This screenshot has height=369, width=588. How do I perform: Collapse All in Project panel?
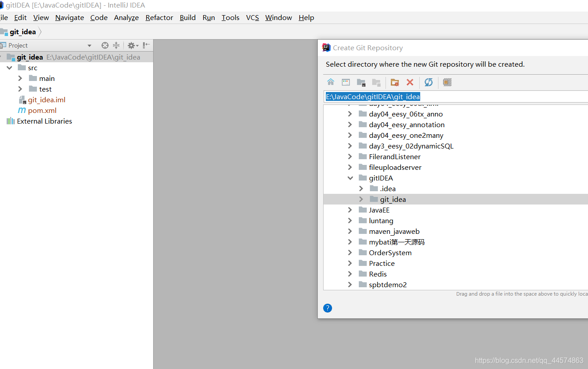tap(116, 45)
